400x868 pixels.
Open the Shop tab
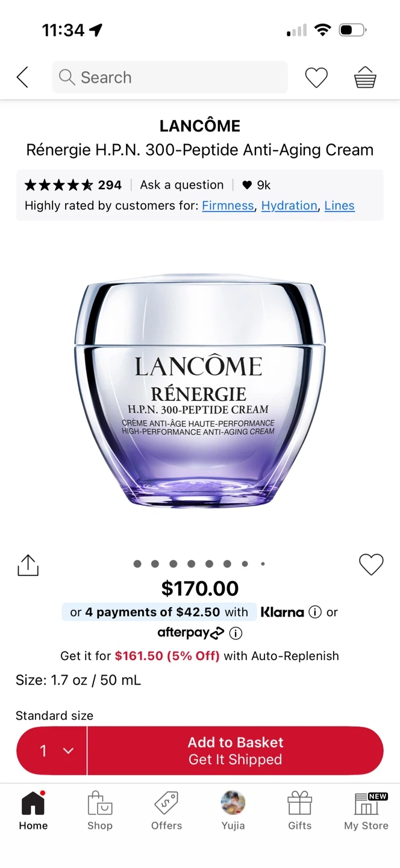(100, 811)
